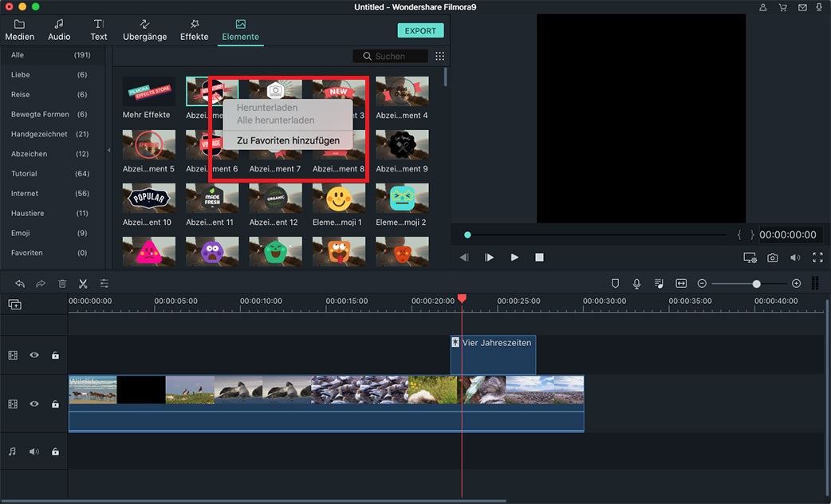
Task: Select the Abzei...ment 4 element thumbnail
Action: click(x=402, y=91)
